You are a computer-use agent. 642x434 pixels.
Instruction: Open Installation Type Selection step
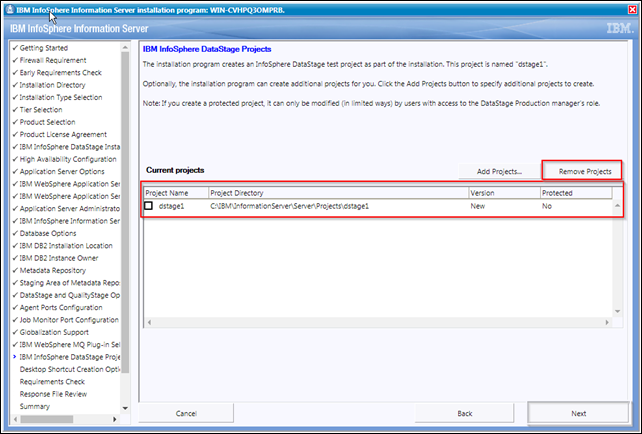(x=61, y=97)
